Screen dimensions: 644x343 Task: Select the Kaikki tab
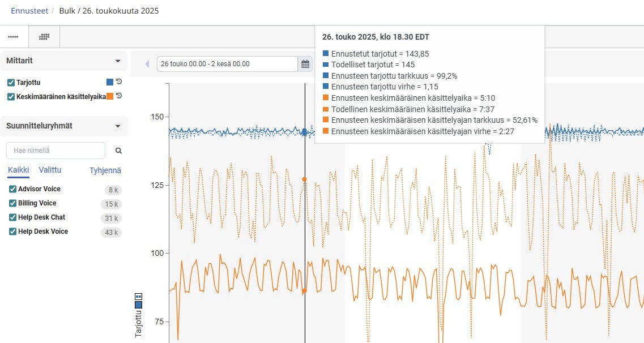point(18,170)
